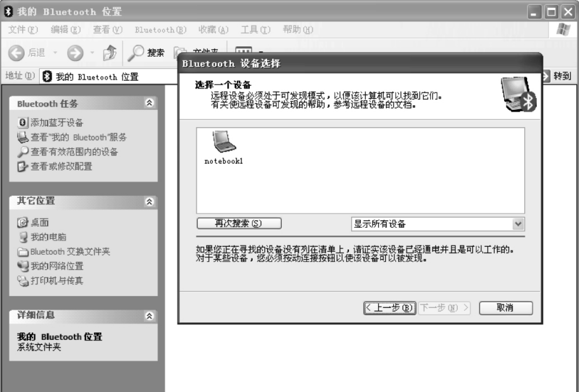Open the Forward button history dropdown arrow

pyautogui.click(x=92, y=53)
